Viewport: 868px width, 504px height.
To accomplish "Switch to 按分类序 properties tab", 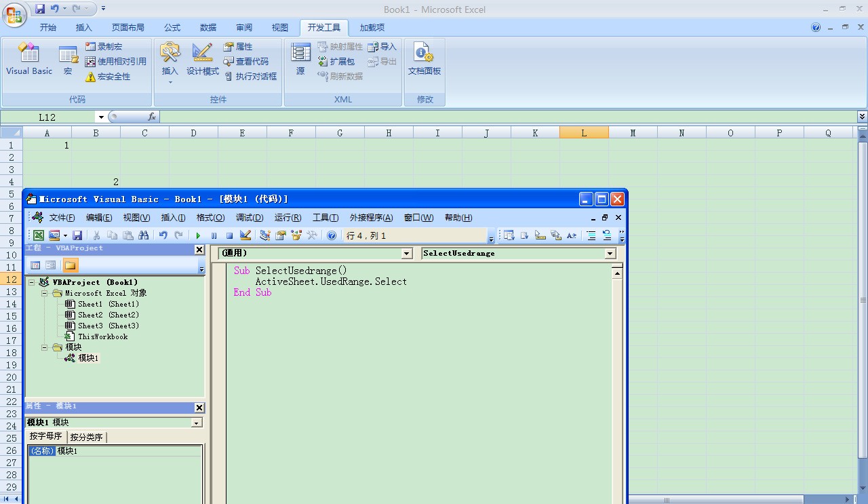I will tap(86, 438).
